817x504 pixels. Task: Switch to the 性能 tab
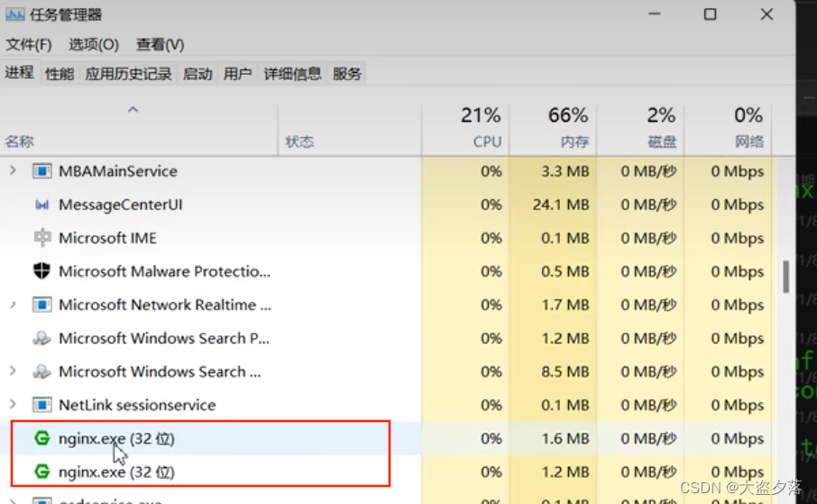tap(60, 74)
